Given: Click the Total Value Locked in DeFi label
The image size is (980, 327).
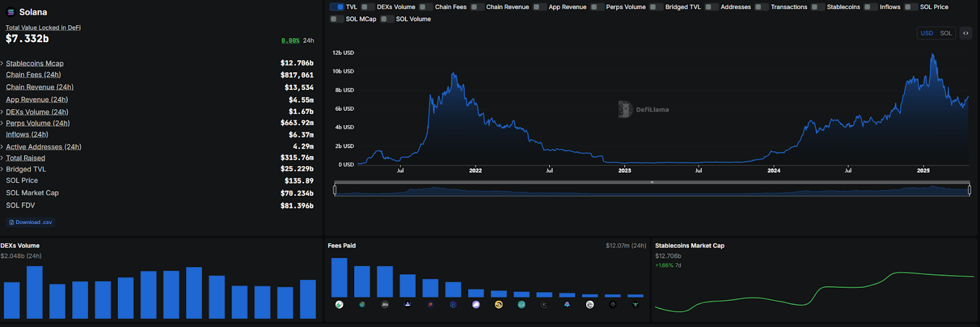Looking at the screenshot, I should 43,28.
